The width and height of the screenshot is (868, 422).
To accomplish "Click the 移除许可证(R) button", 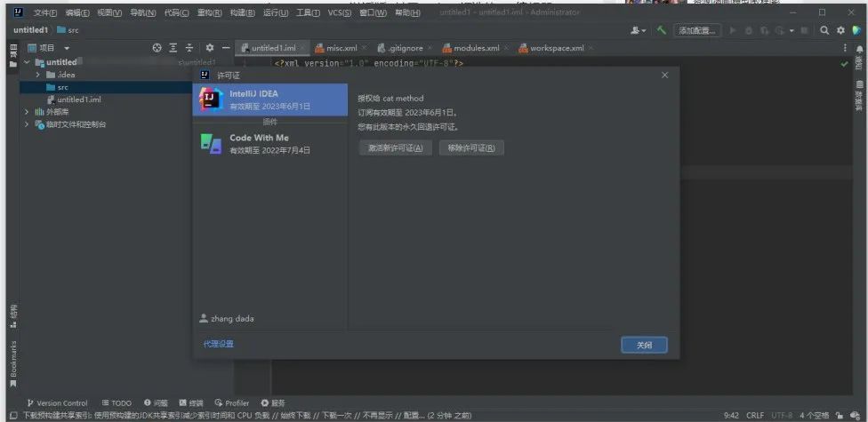I will [471, 147].
